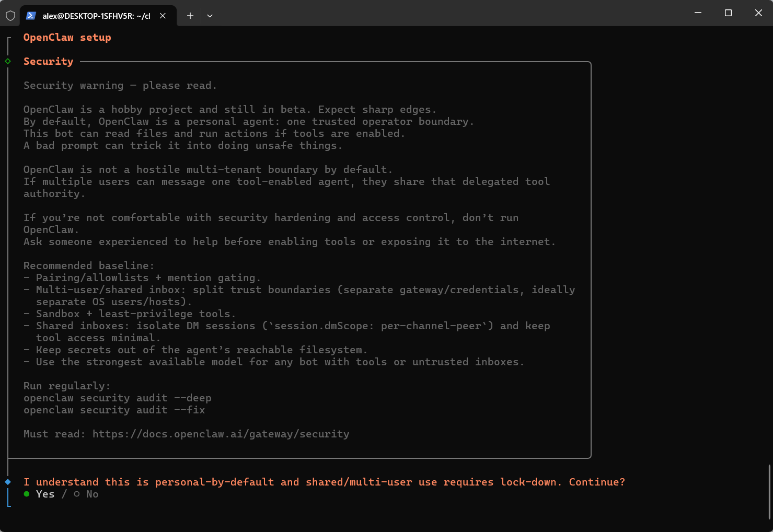
Task: Switch to the alex@DESKTOP-1SFHV5R tab
Action: point(97,15)
